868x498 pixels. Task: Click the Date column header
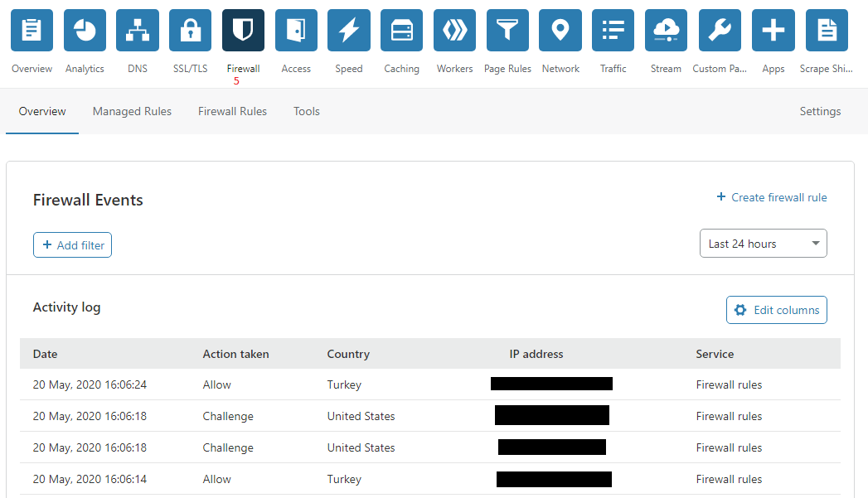45,354
